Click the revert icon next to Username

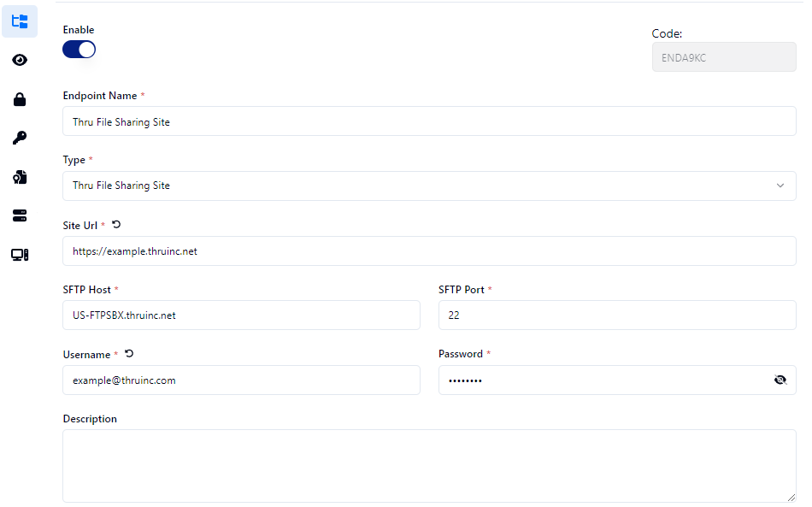pos(129,353)
